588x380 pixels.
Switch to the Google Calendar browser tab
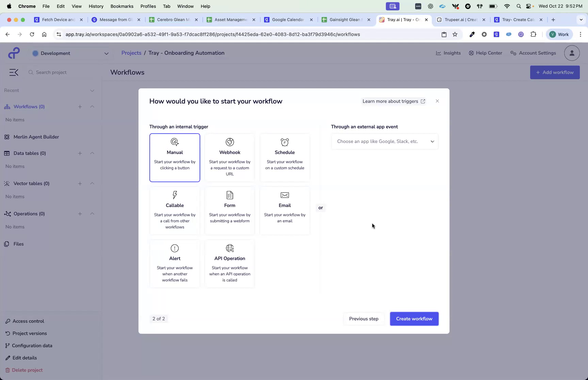288,20
